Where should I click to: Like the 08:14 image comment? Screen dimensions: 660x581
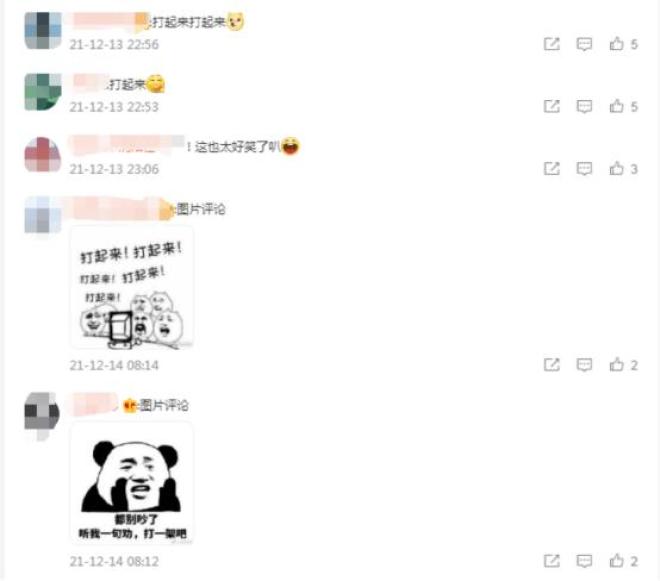click(x=617, y=365)
